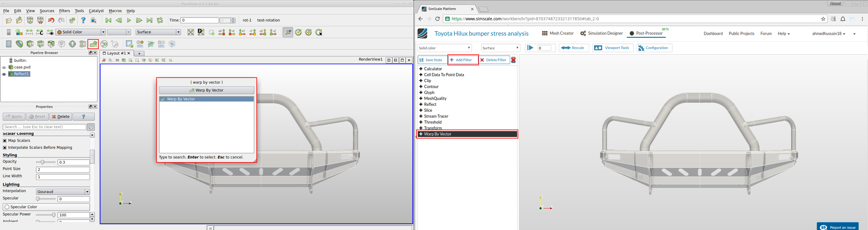Open the Filters menu in ParaView
The height and width of the screenshot is (230, 868).
[64, 11]
